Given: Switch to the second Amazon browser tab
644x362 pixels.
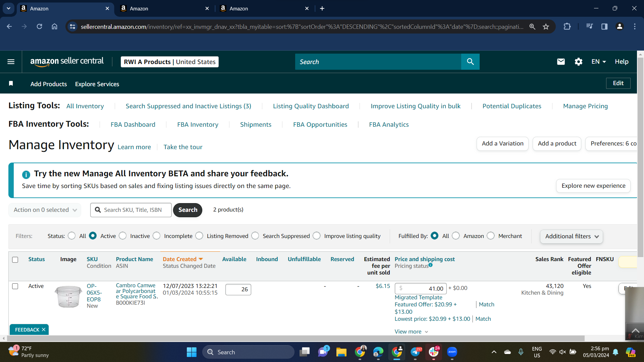Looking at the screenshot, I should click(164, 8).
